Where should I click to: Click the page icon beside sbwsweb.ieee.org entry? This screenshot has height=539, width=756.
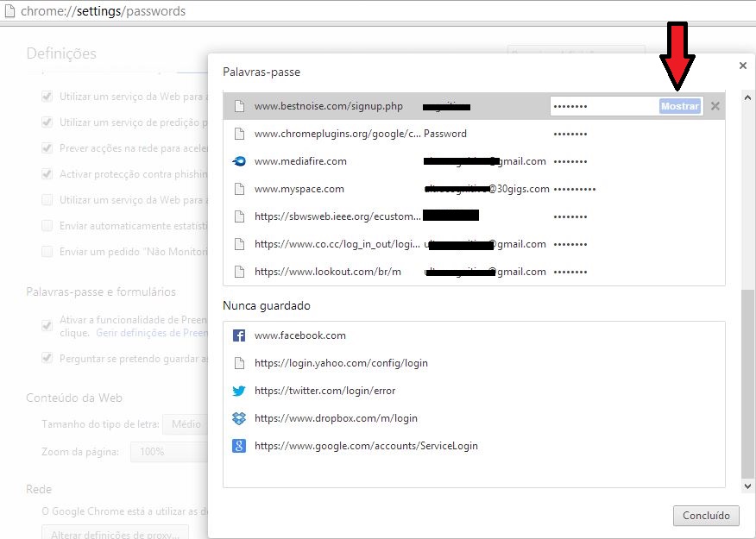(239, 216)
